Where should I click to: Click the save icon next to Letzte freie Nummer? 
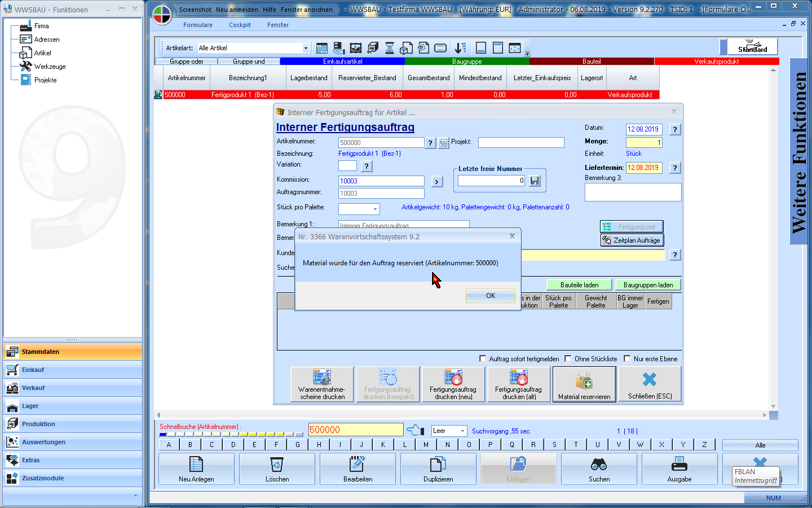coord(535,181)
